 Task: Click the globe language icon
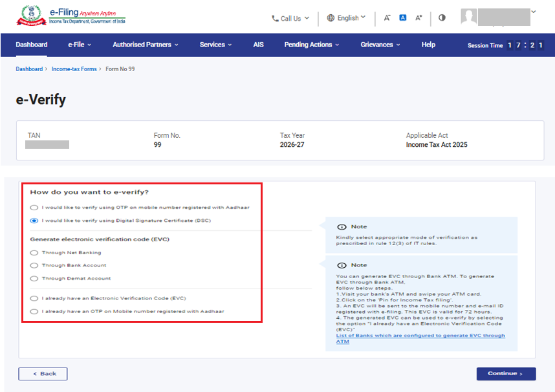[331, 18]
